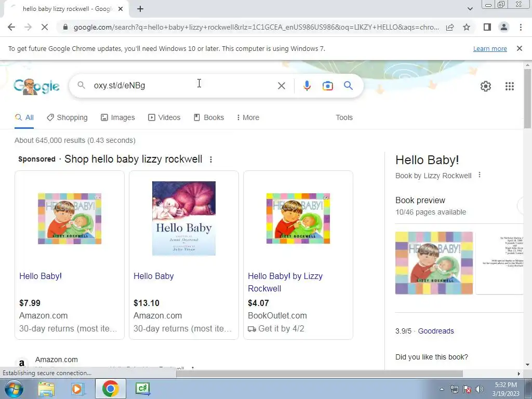Open the Chrome profile avatar

coord(504,27)
